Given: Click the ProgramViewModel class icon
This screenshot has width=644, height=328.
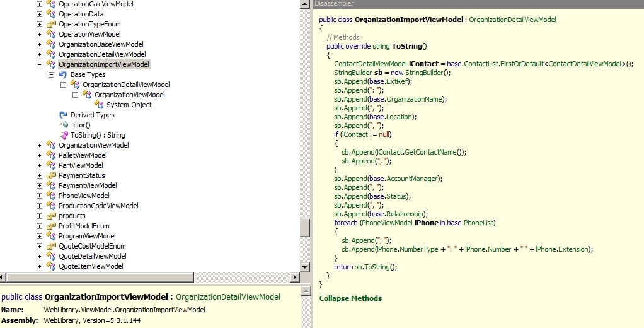Looking at the screenshot, I should (51, 236).
